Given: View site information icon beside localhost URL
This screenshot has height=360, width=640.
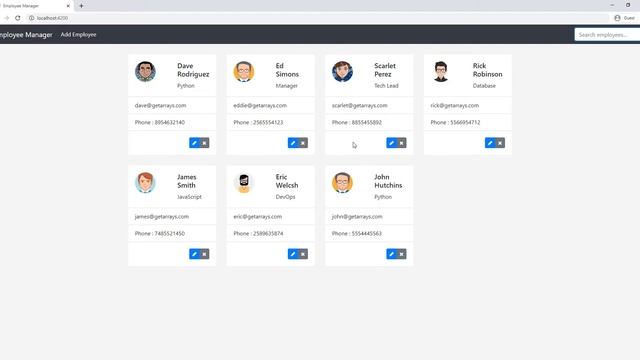Looking at the screenshot, I should [31, 18].
